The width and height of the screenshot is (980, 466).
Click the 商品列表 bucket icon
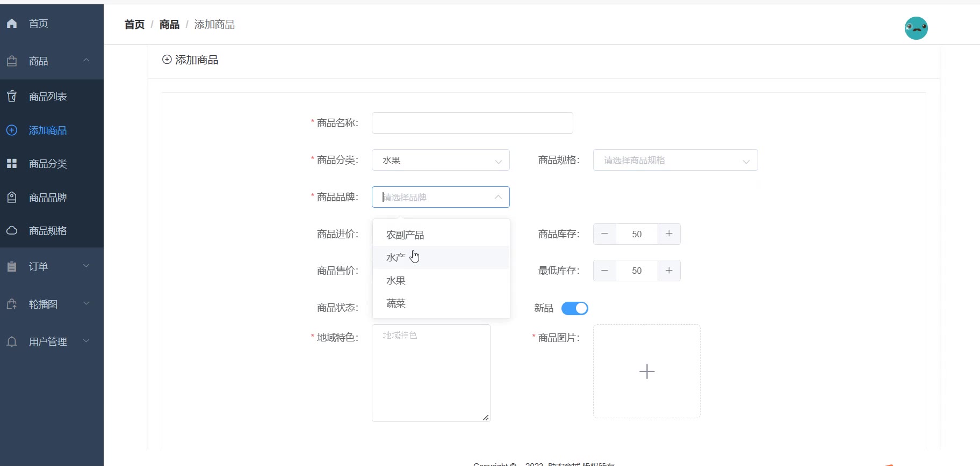coord(12,97)
